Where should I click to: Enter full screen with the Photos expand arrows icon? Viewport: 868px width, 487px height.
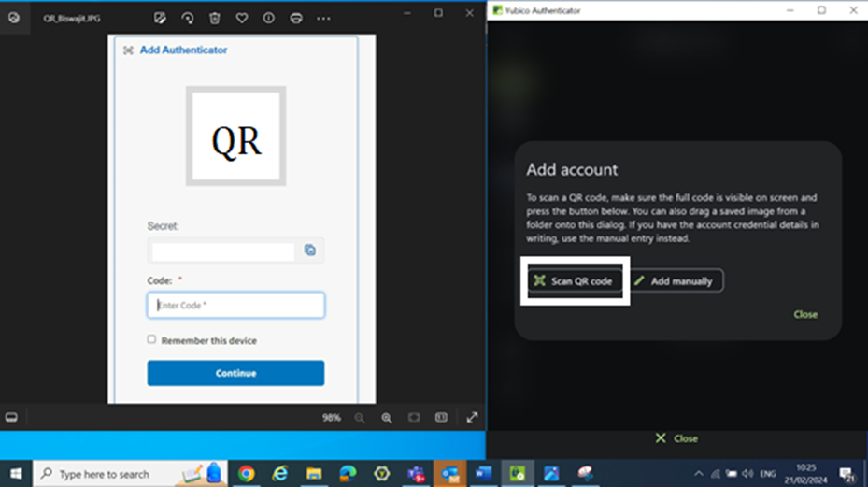click(x=472, y=417)
